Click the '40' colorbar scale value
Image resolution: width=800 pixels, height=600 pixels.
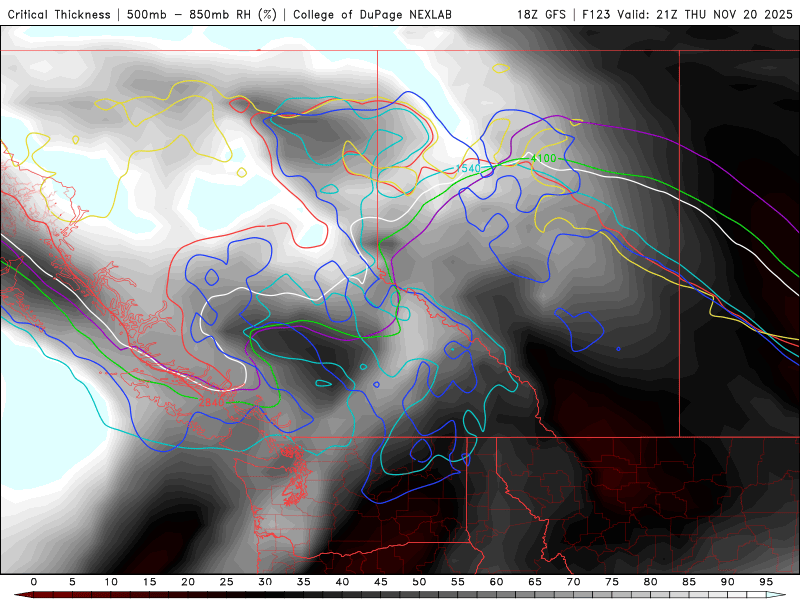pyautogui.click(x=342, y=582)
